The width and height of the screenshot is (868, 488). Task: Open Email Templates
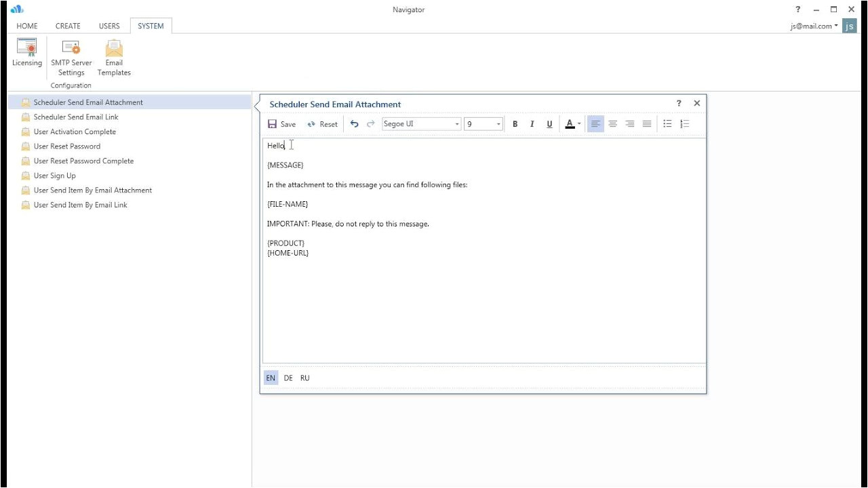pyautogui.click(x=114, y=58)
